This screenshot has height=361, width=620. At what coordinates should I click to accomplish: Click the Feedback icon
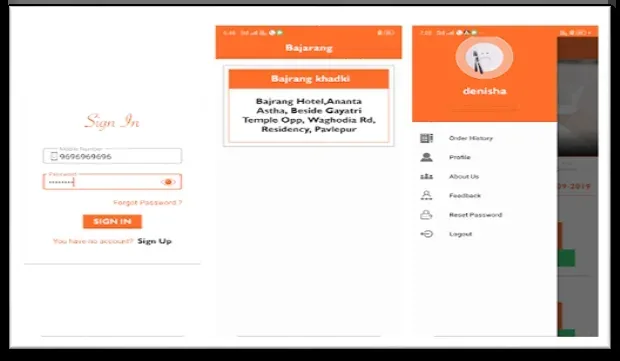pyautogui.click(x=426, y=195)
